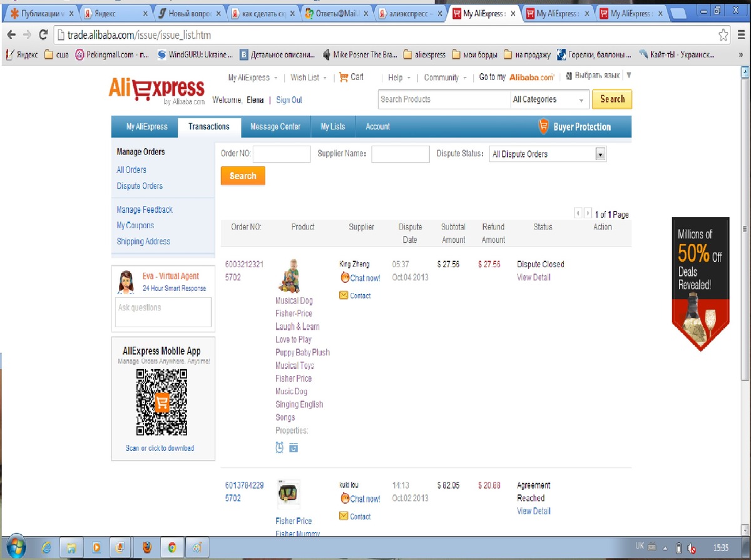Click the Musical Dog product thumbnail
Image resolution: width=751 pixels, height=560 pixels.
click(289, 275)
